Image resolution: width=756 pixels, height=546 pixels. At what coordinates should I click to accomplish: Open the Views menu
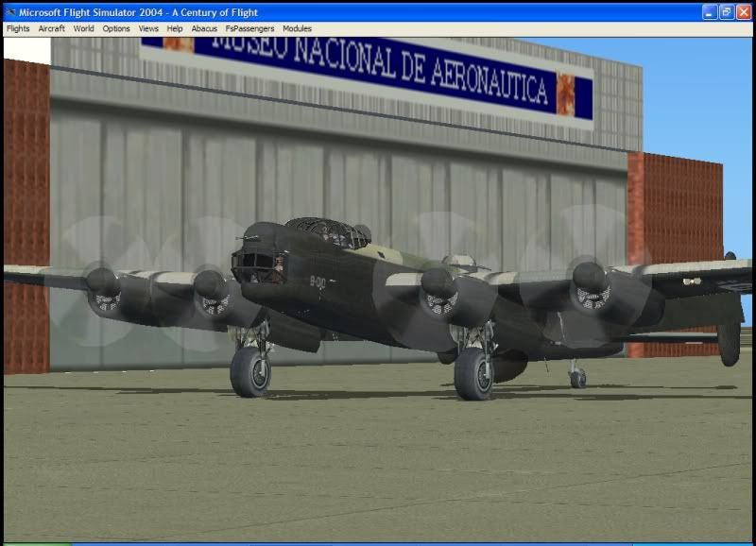[148, 29]
